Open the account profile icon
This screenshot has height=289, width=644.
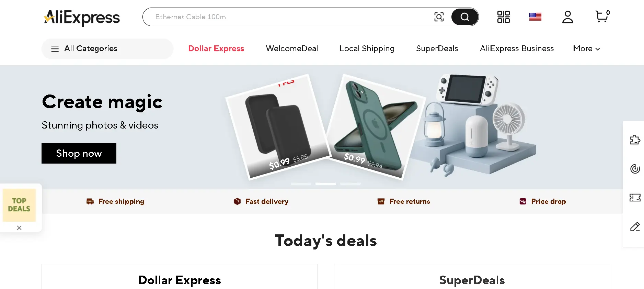coord(567,16)
